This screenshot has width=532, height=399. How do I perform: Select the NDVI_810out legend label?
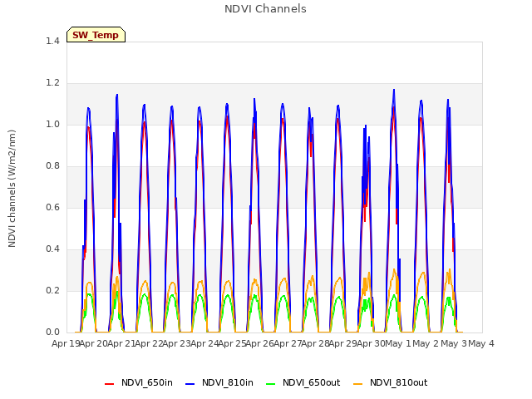coord(399,383)
